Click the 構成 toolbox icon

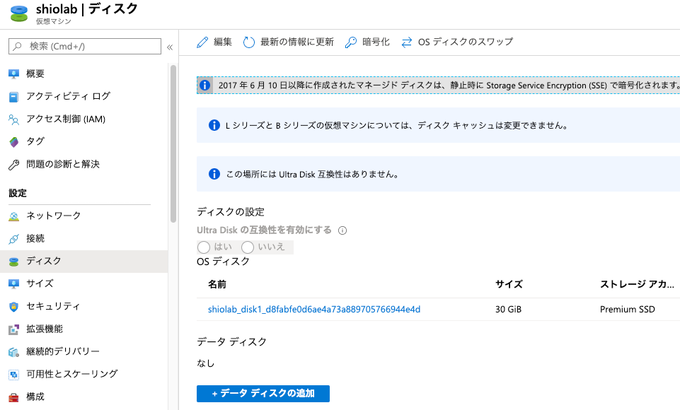pyautogui.click(x=14, y=397)
